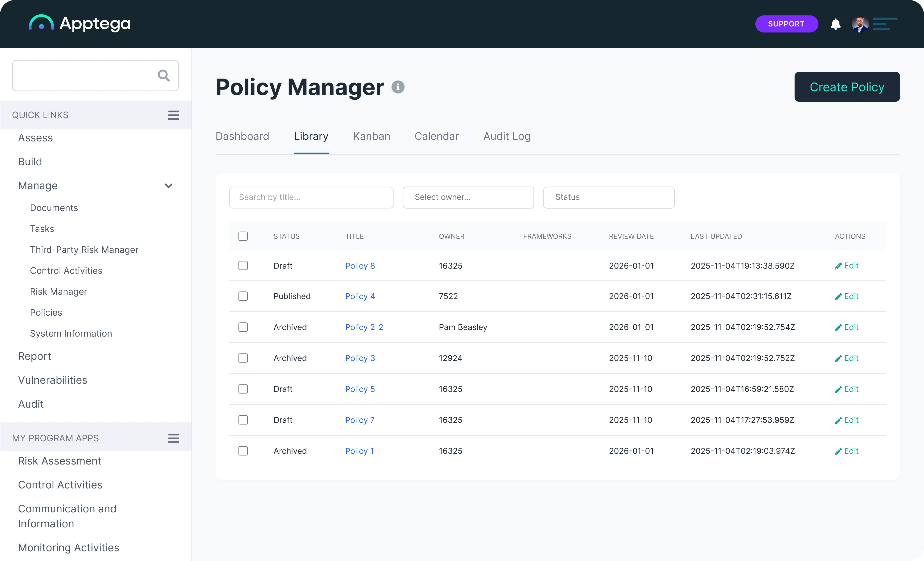
Task: Select the checkbox for Policy 2-2
Action: 243,327
